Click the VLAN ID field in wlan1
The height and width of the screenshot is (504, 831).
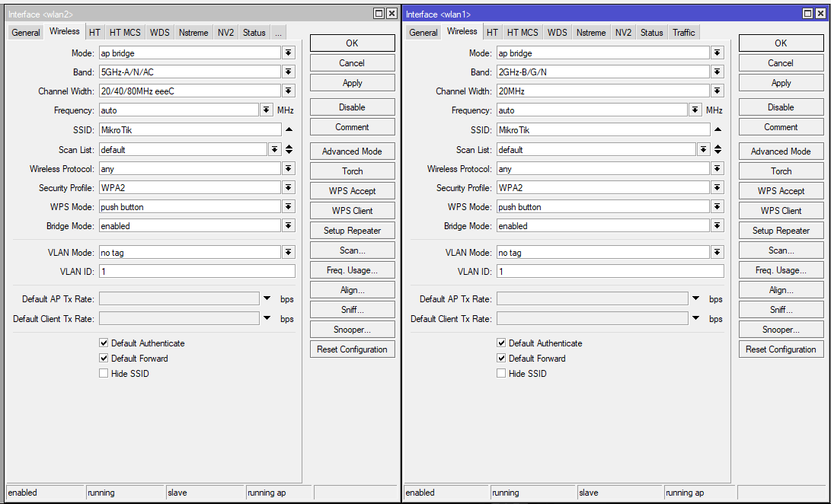pos(610,272)
